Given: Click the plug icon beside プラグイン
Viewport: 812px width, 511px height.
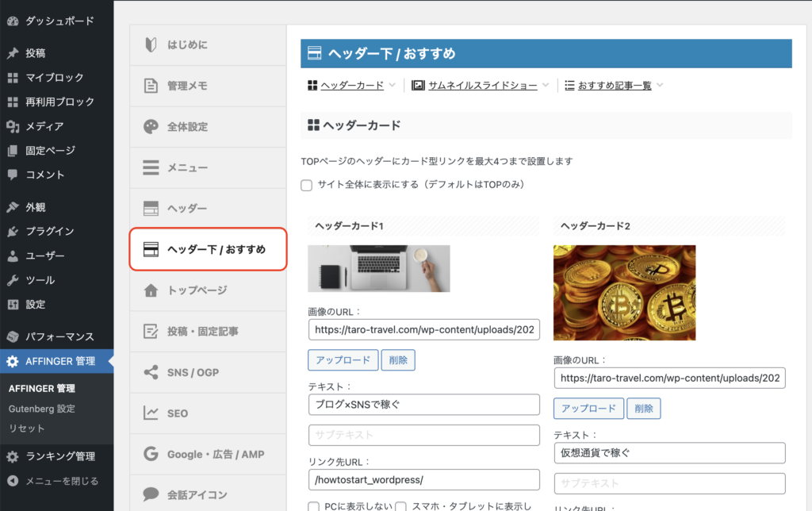Looking at the screenshot, I should (13, 231).
